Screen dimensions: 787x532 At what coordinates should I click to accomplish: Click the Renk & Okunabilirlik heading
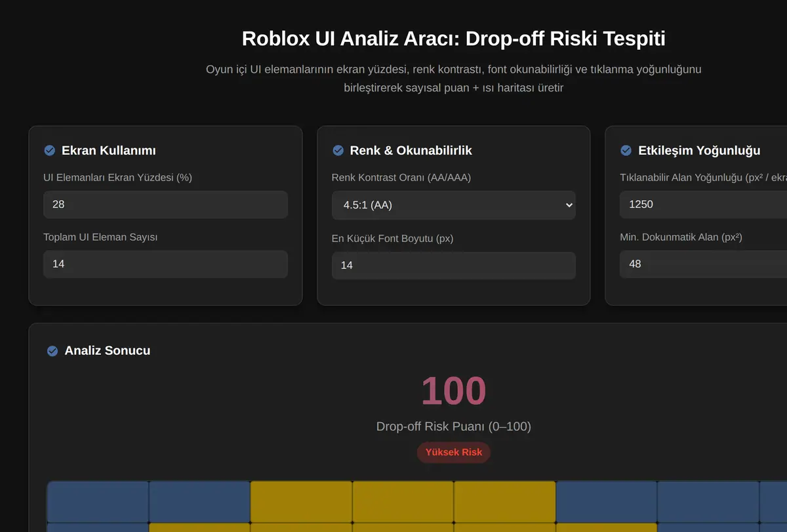[x=411, y=151]
